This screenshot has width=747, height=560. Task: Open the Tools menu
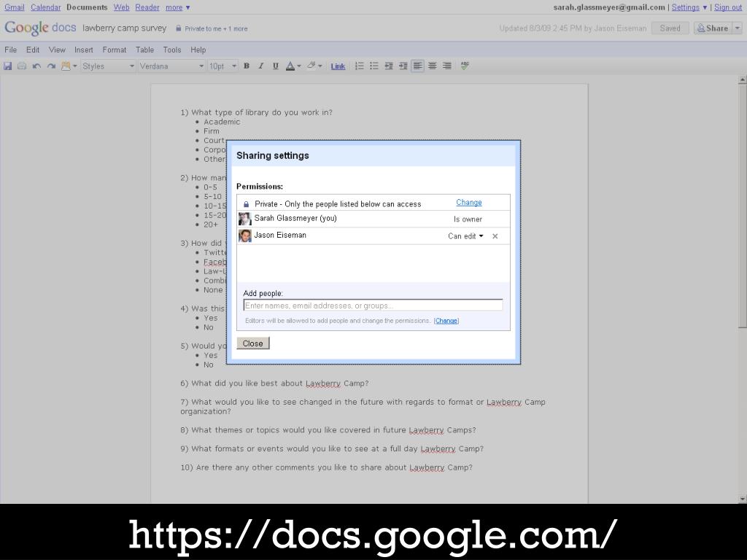click(x=172, y=50)
